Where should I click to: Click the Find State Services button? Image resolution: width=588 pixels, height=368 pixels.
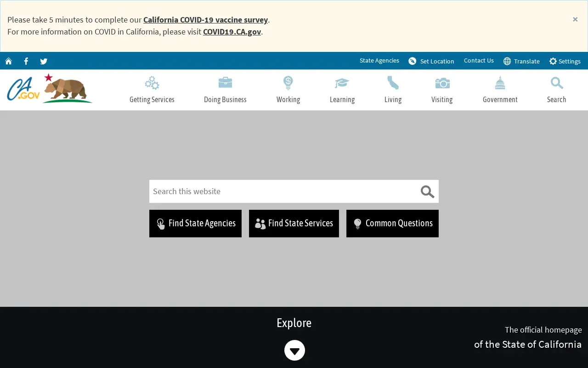point(294,224)
